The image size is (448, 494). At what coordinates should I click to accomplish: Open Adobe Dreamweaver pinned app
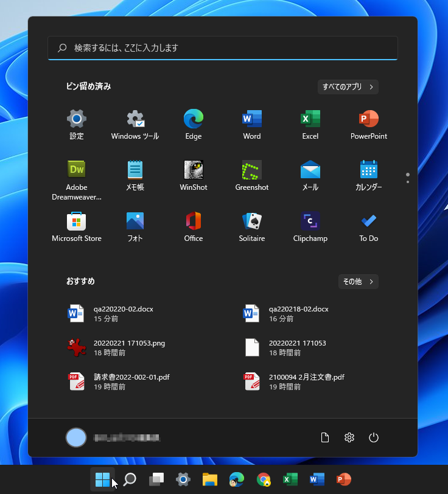(x=77, y=180)
